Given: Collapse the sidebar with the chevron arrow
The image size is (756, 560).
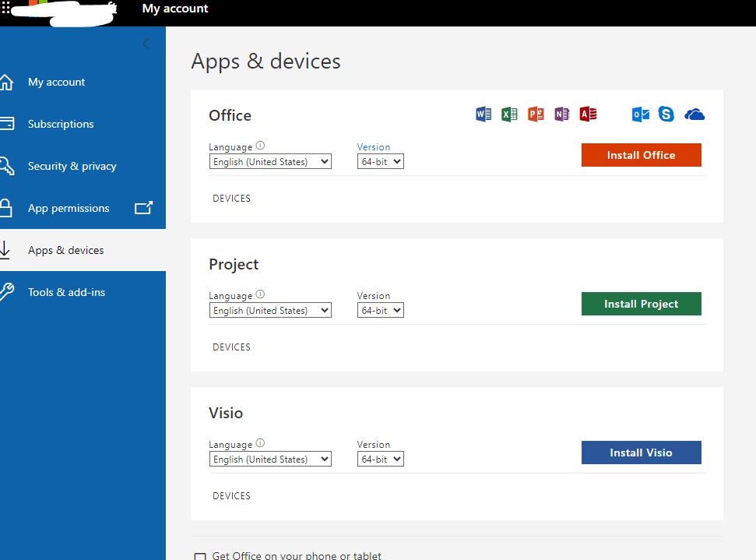Looking at the screenshot, I should coord(146,44).
